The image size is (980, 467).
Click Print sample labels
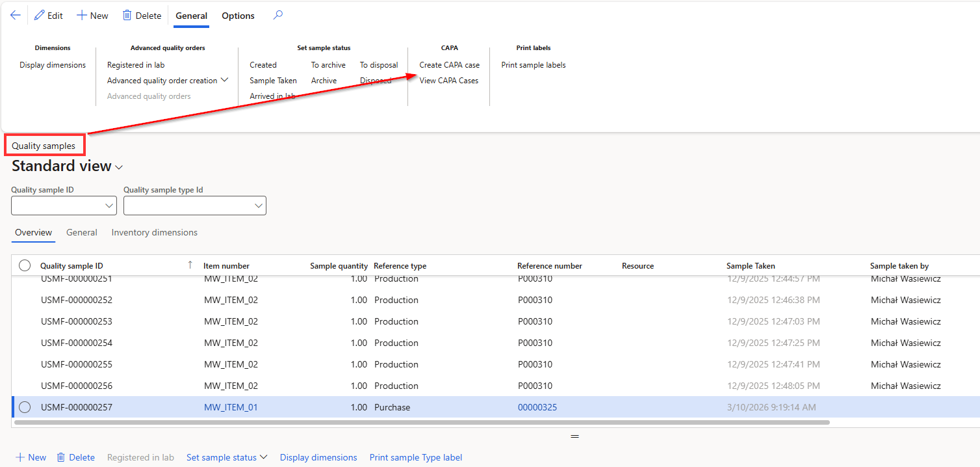coord(534,65)
